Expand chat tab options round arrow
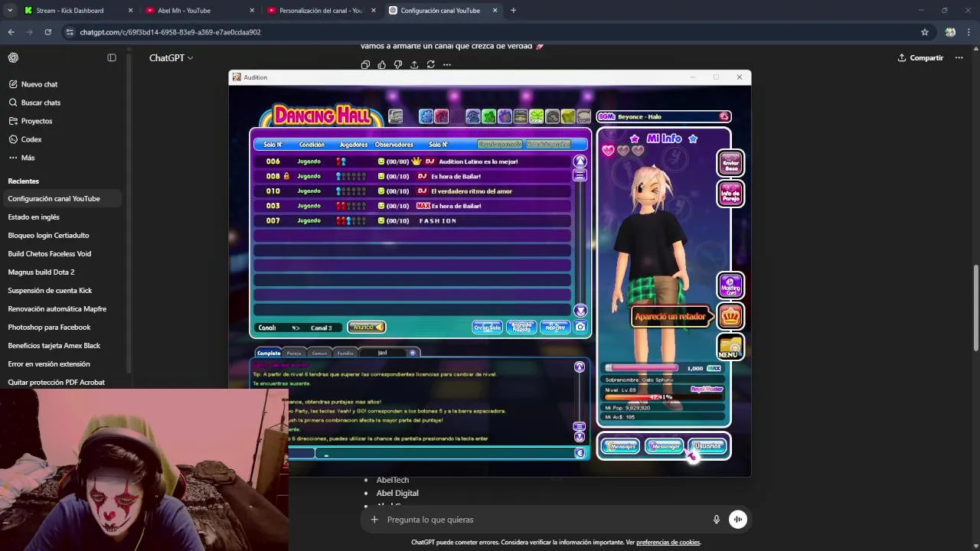Image resolution: width=980 pixels, height=551 pixels. tap(413, 353)
